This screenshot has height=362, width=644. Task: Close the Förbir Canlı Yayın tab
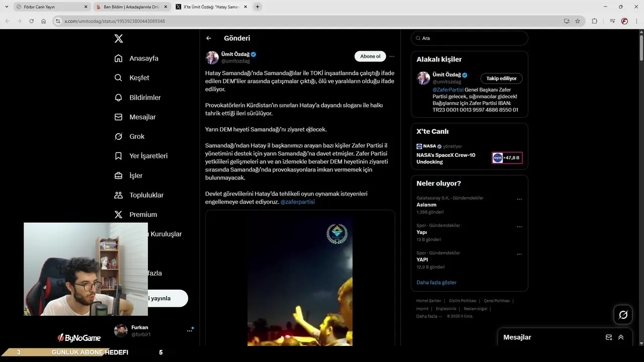[x=86, y=7]
